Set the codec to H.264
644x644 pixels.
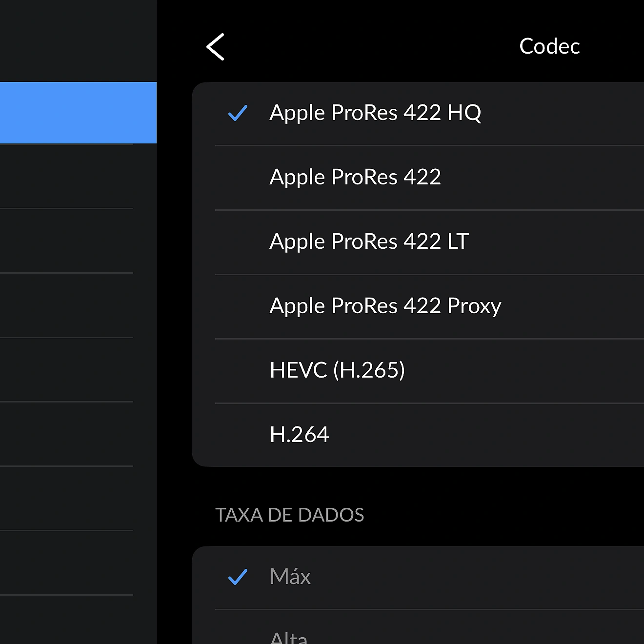[299, 435]
